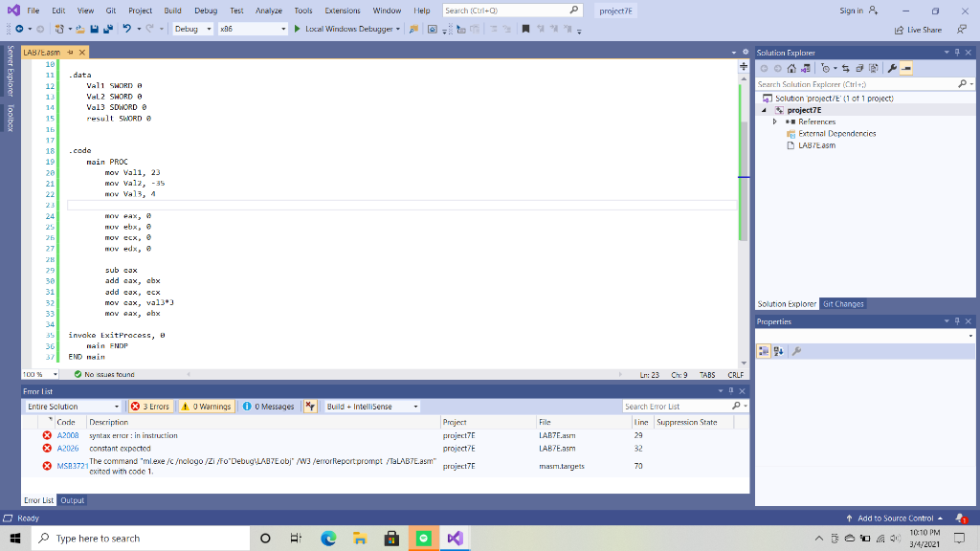Open the Extensions menu
980x551 pixels.
[x=343, y=11]
